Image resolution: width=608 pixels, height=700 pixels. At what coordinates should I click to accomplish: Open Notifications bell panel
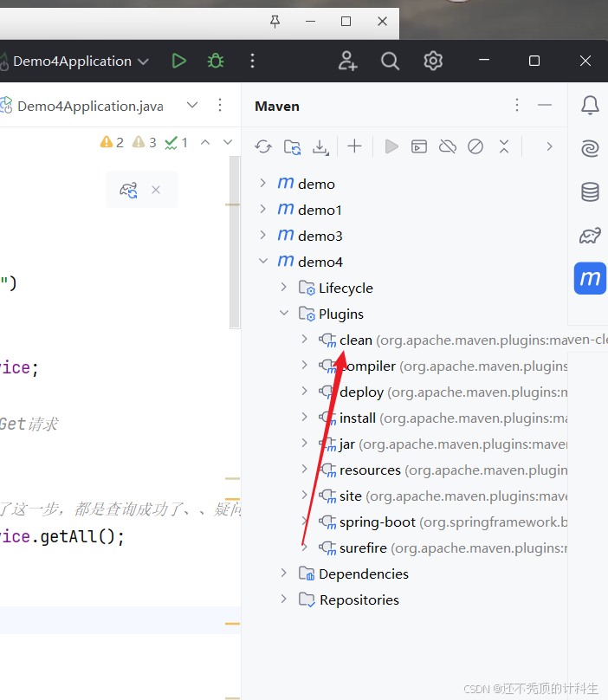pyautogui.click(x=590, y=106)
